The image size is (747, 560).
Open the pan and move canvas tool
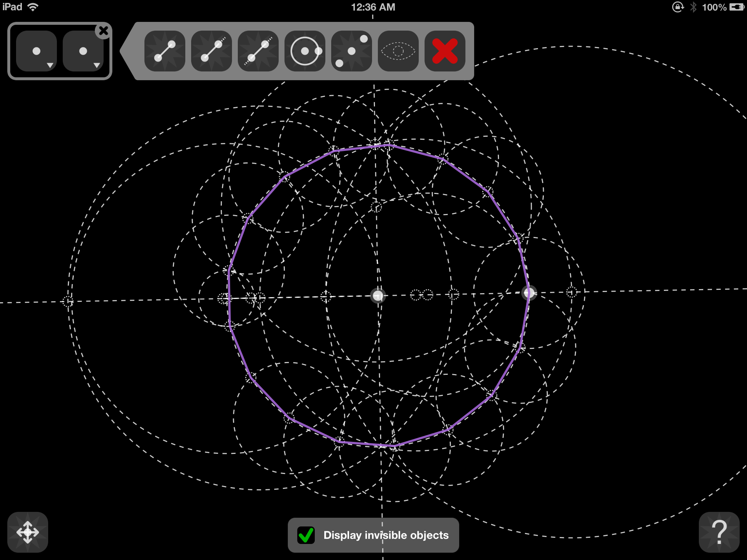[x=28, y=532]
